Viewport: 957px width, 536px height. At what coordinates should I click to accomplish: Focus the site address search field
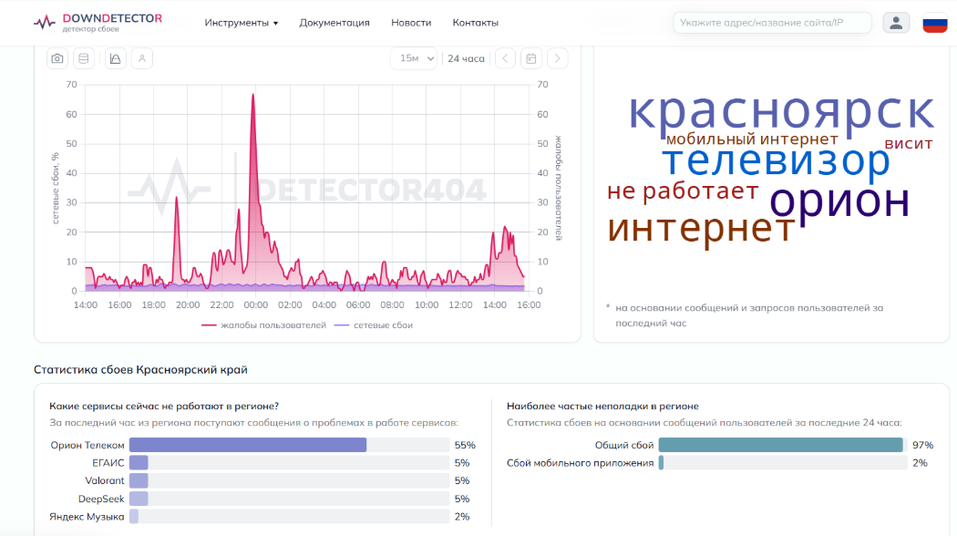[772, 23]
